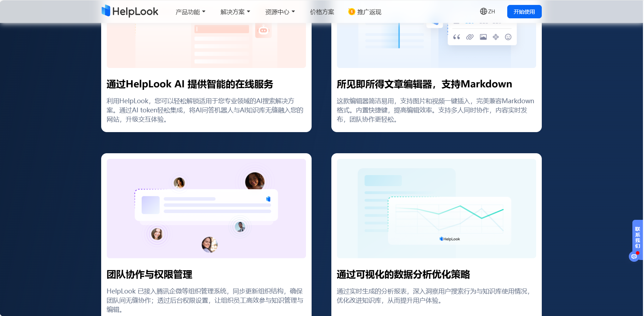Image resolution: width=644 pixels, height=316 pixels.
Task: Open the 产品功能 dropdown menu
Action: tap(190, 12)
